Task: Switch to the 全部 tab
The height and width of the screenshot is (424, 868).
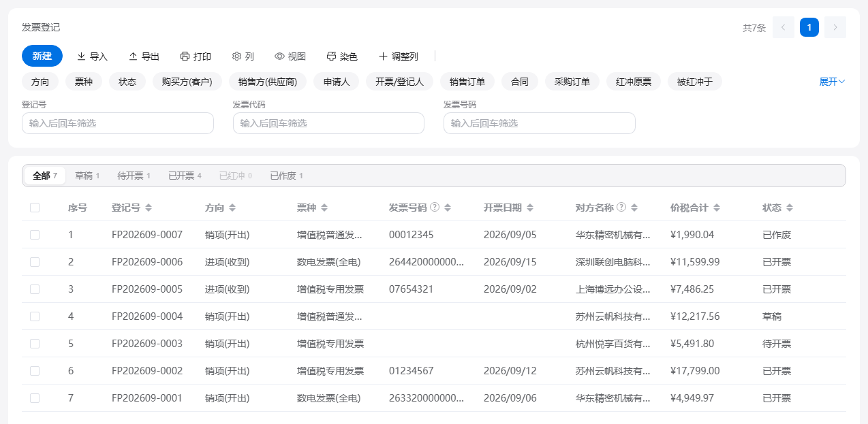Action: 45,176
